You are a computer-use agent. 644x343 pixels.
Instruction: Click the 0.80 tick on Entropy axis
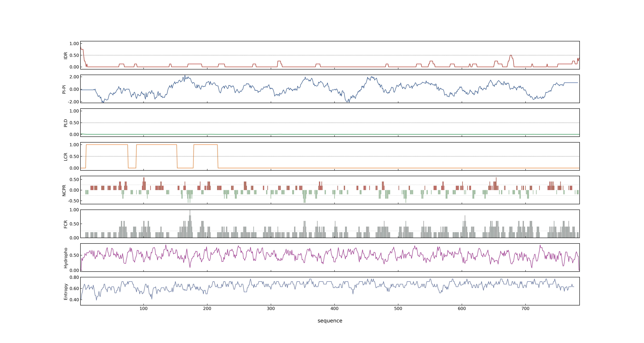pyautogui.click(x=74, y=277)
